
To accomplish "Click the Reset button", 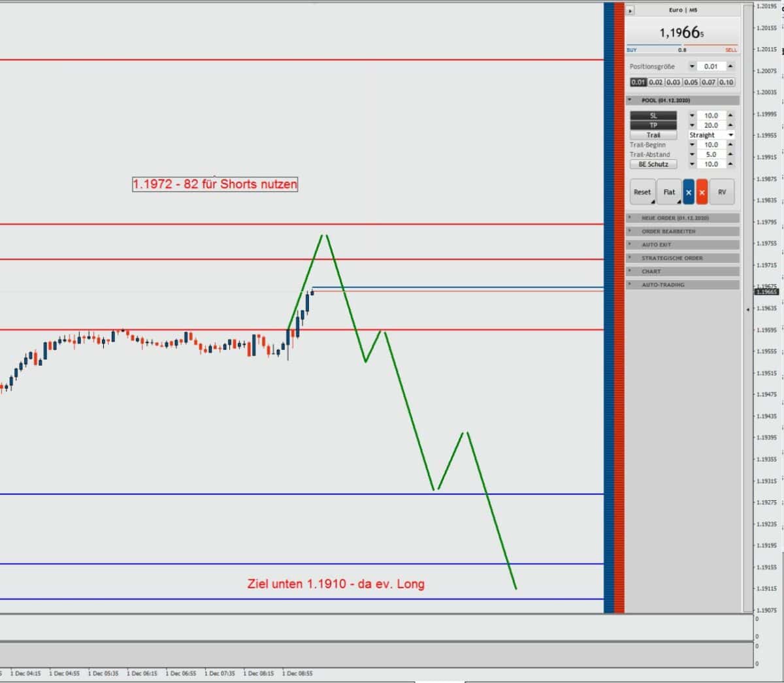I will 642,192.
